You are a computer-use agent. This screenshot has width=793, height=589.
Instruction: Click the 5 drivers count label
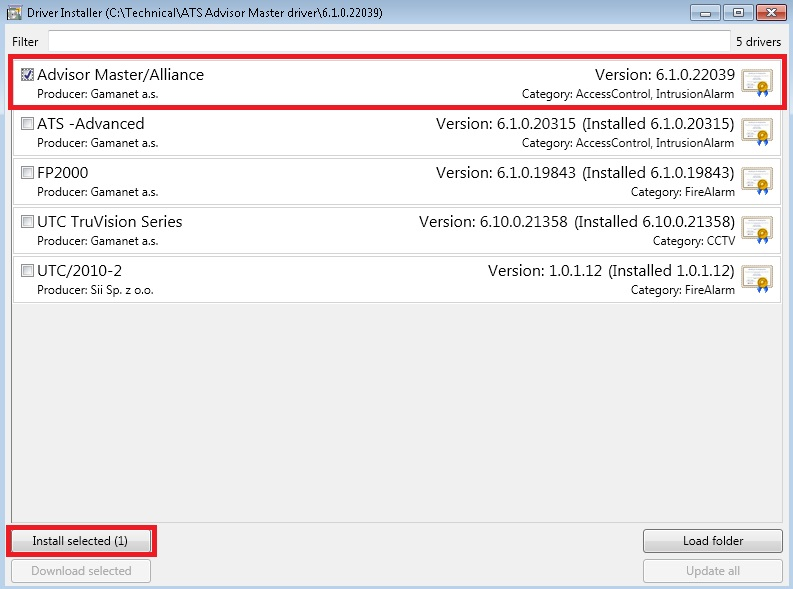click(x=758, y=42)
